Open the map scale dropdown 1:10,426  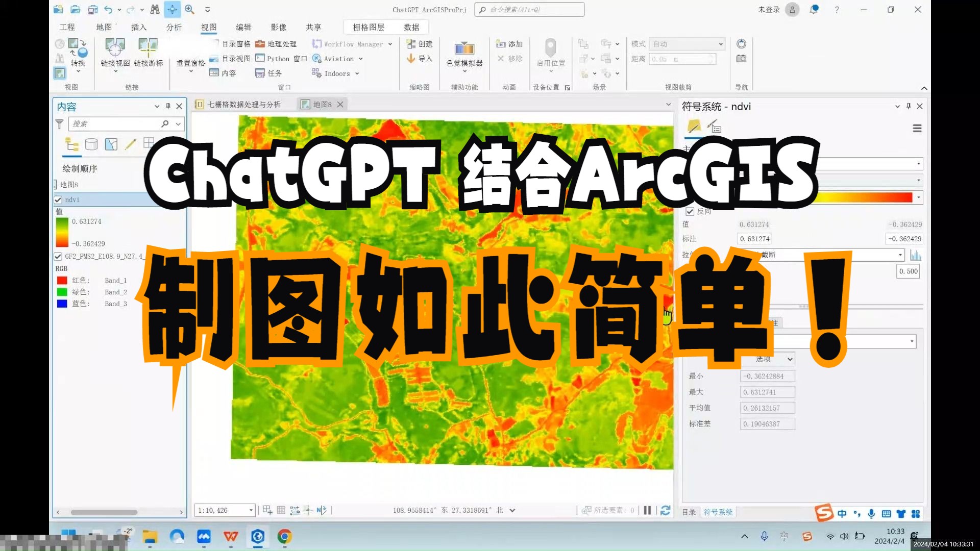point(251,510)
